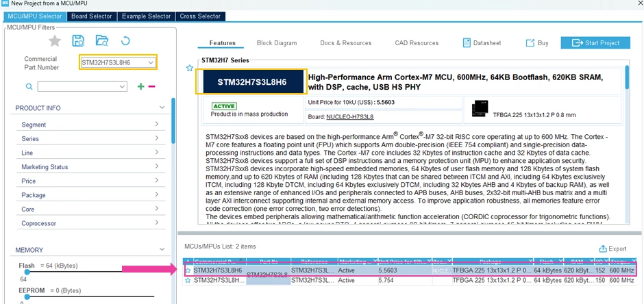644x304 pixels.
Task: Click the STM32H7S3L8H6 banner in Features
Action: (252, 81)
